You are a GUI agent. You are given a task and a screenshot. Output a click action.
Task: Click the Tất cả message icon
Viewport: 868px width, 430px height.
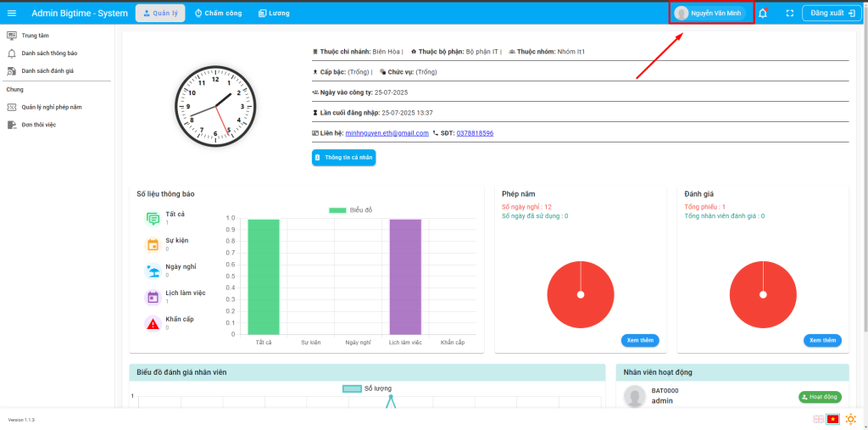(153, 218)
